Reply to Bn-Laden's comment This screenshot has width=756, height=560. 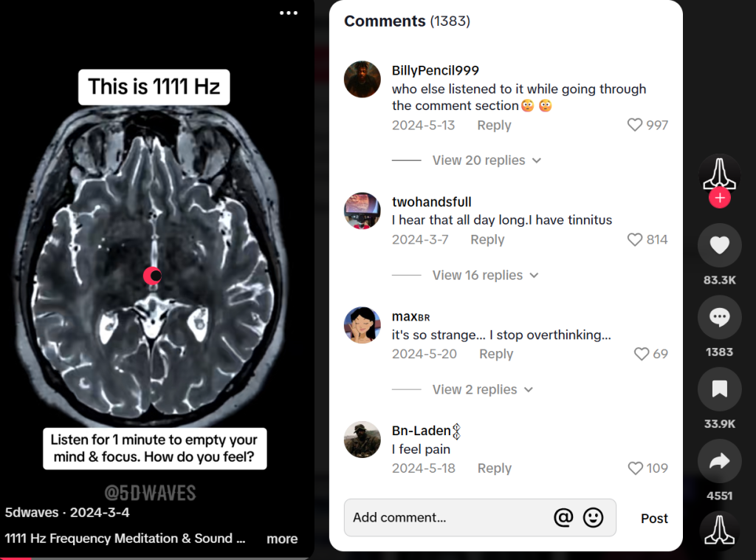(x=494, y=468)
